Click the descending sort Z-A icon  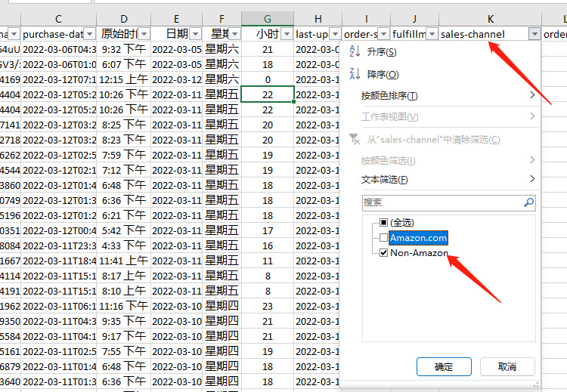[x=355, y=74]
